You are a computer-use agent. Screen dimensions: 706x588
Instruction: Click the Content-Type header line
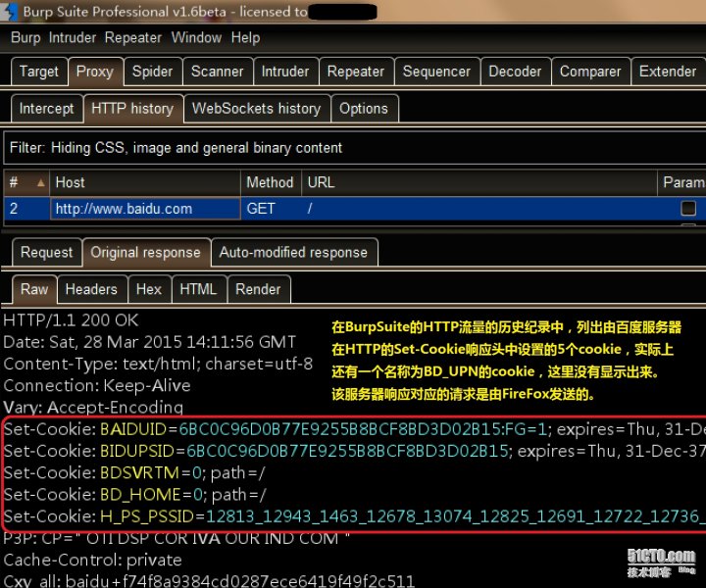tap(158, 364)
